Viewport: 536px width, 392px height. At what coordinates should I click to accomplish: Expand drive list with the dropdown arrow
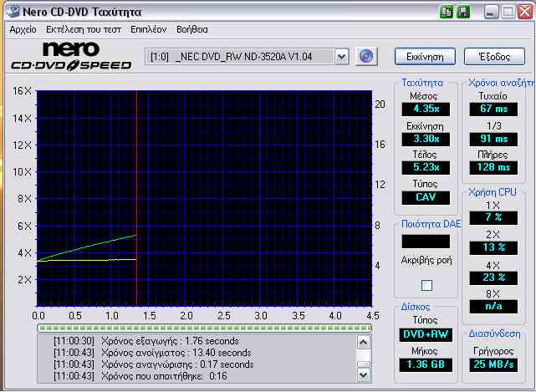[x=341, y=57]
